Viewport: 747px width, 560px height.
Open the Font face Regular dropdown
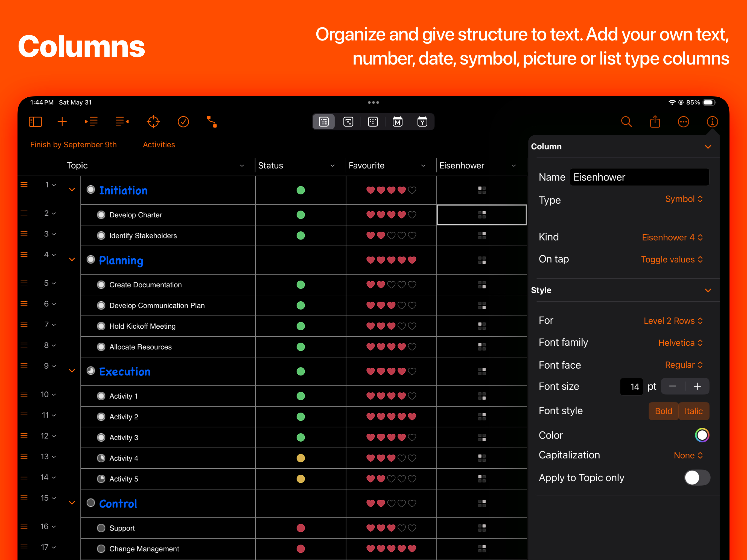pyautogui.click(x=684, y=365)
